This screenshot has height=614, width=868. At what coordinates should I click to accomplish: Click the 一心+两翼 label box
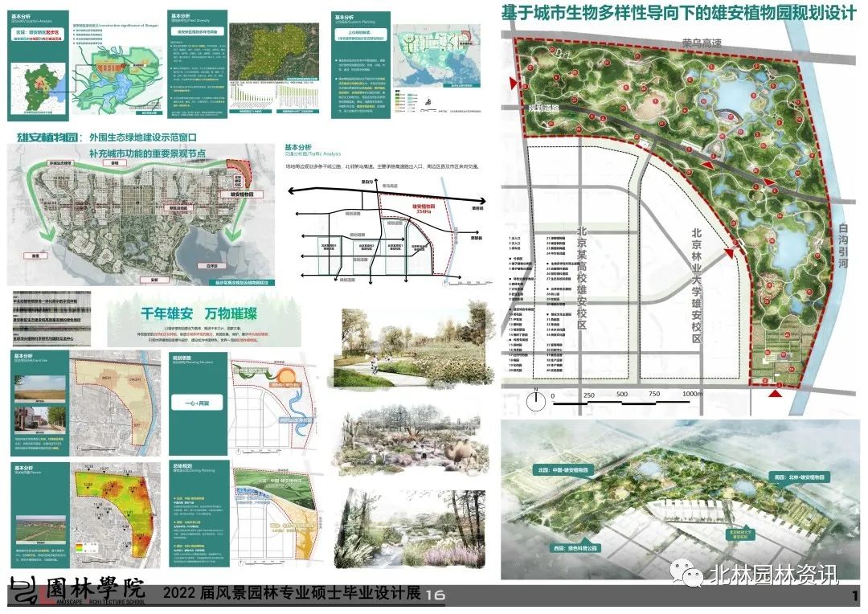tap(197, 403)
